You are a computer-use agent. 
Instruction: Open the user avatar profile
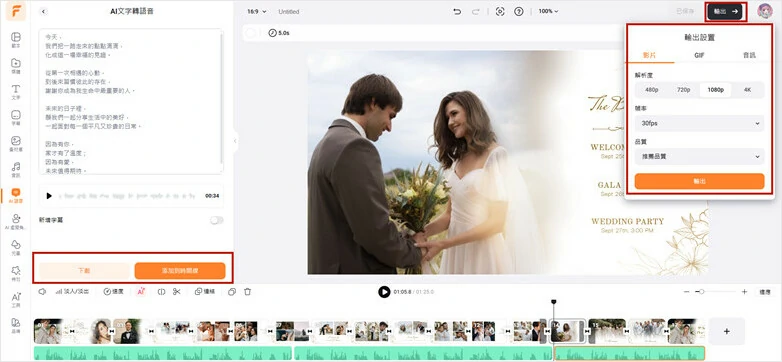pyautogui.click(x=765, y=11)
